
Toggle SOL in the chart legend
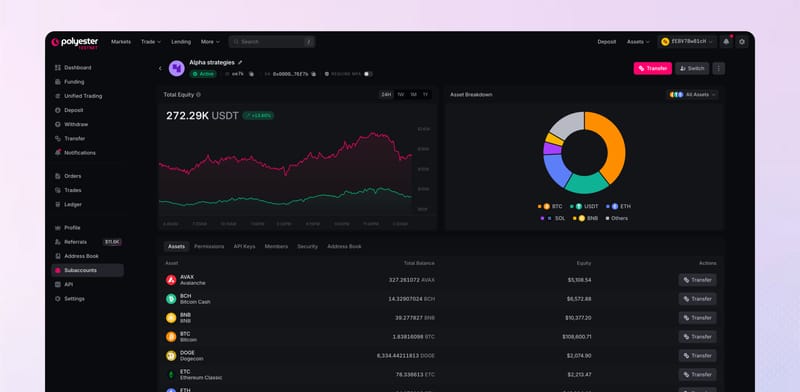coord(553,218)
